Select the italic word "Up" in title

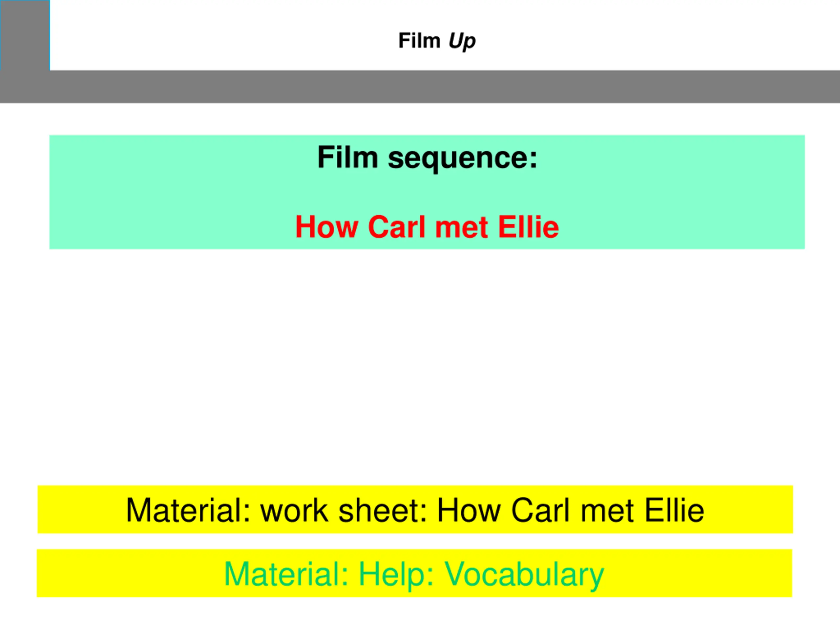coord(462,41)
